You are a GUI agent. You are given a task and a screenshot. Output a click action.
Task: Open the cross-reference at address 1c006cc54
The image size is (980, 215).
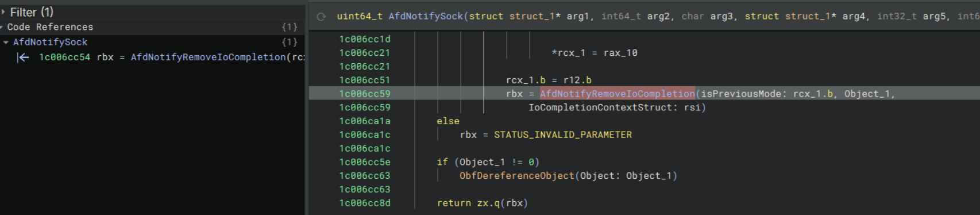tap(64, 57)
